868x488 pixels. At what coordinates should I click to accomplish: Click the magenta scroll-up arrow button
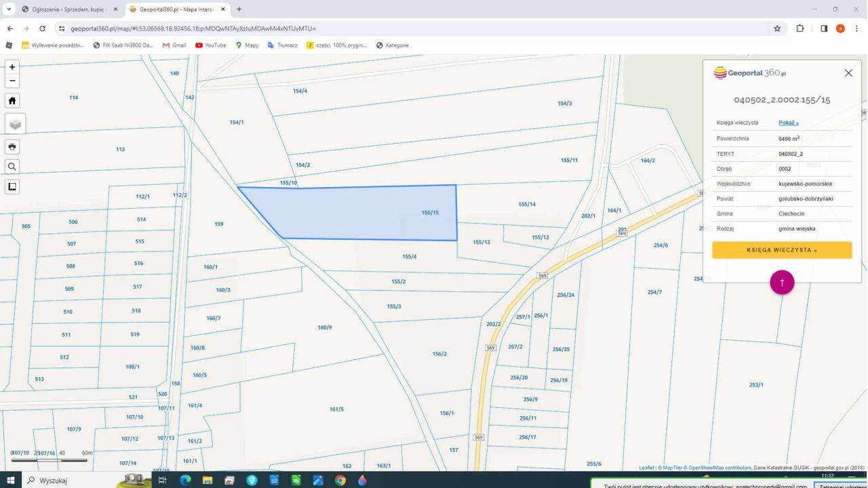pos(781,283)
